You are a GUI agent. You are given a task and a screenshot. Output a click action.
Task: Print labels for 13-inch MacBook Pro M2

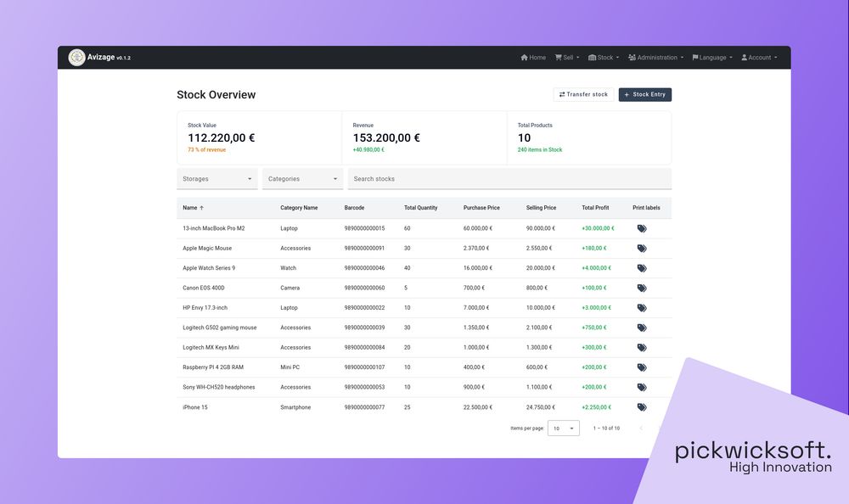(642, 228)
